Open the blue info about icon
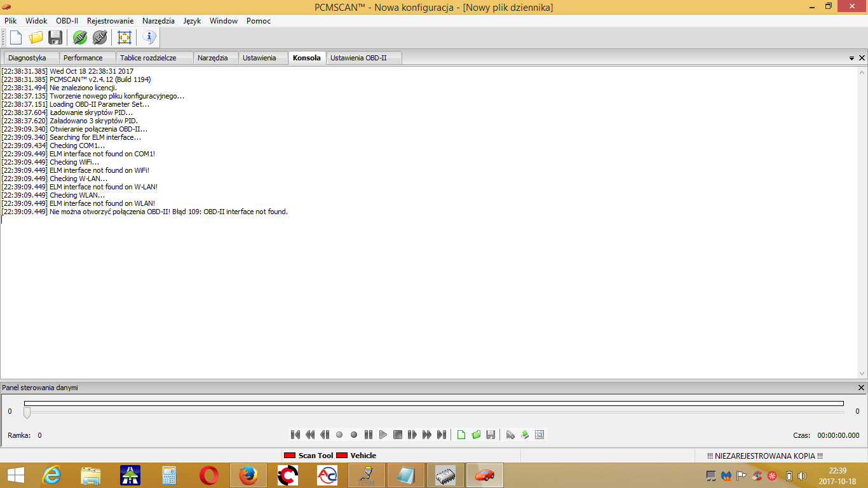Viewport: 868px width, 488px height. click(x=149, y=37)
